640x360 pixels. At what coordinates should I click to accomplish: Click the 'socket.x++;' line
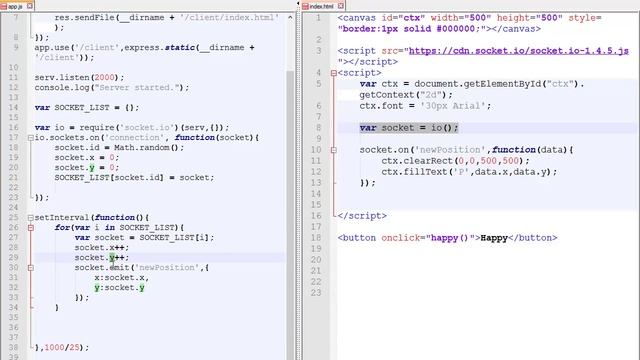click(x=102, y=248)
